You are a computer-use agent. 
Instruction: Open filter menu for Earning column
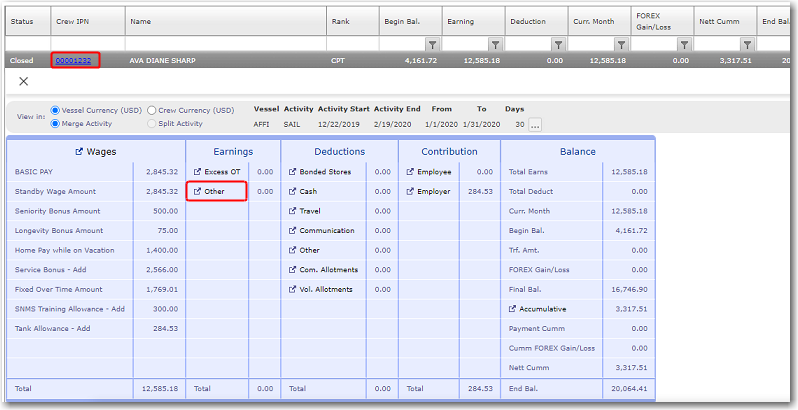coord(494,45)
